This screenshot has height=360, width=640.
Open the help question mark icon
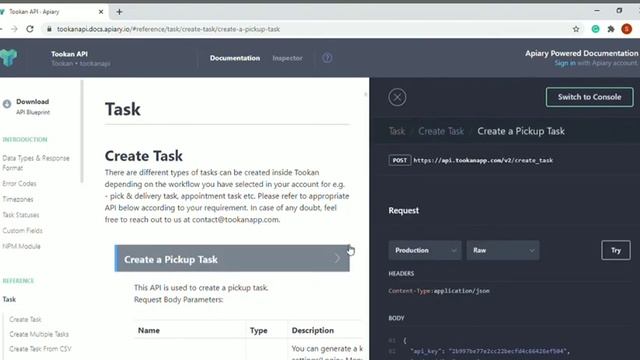coord(327,58)
